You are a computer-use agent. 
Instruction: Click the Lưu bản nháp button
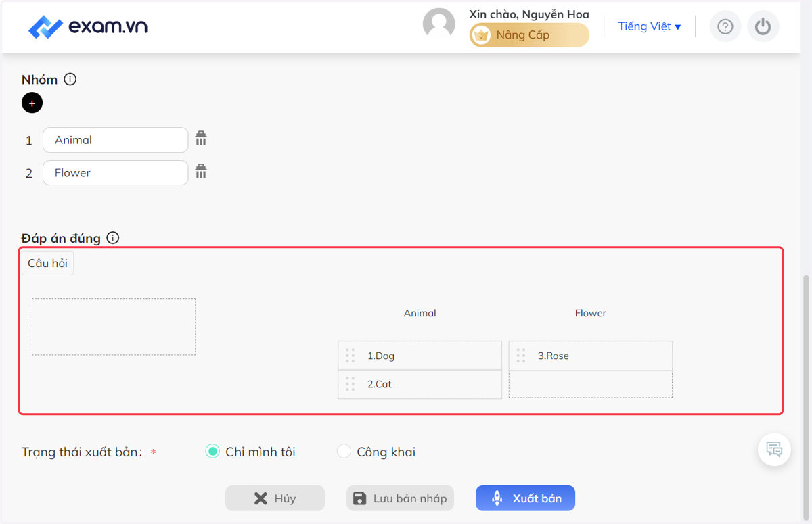pos(400,498)
